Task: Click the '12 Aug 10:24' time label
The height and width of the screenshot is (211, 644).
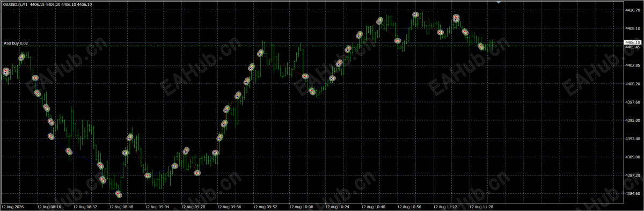Action: pyautogui.click(x=338, y=206)
